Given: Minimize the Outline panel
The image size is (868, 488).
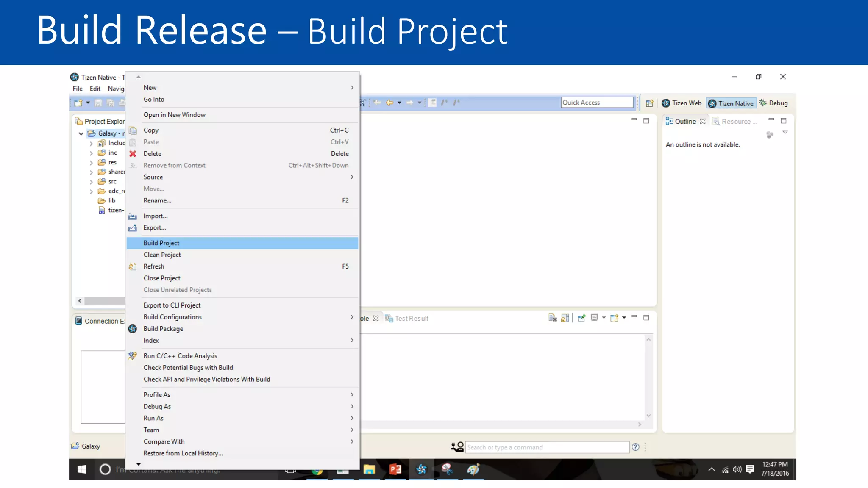Looking at the screenshot, I should point(771,120).
